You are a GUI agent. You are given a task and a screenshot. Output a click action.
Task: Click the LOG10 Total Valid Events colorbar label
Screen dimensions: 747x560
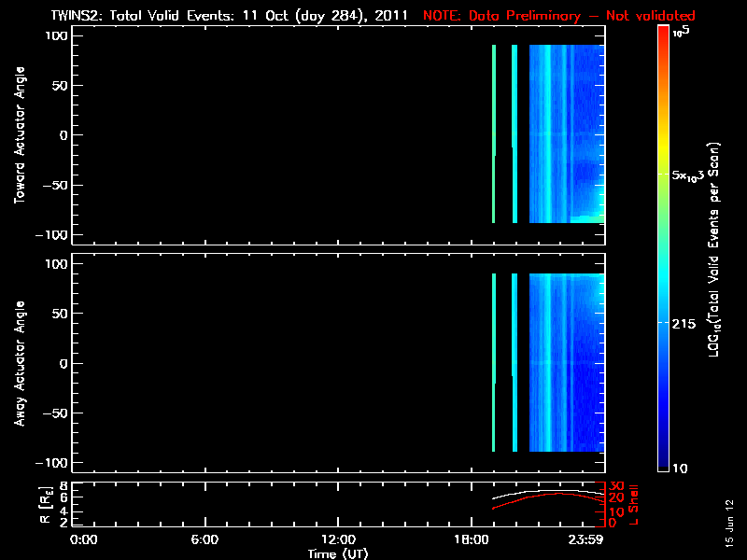point(720,252)
